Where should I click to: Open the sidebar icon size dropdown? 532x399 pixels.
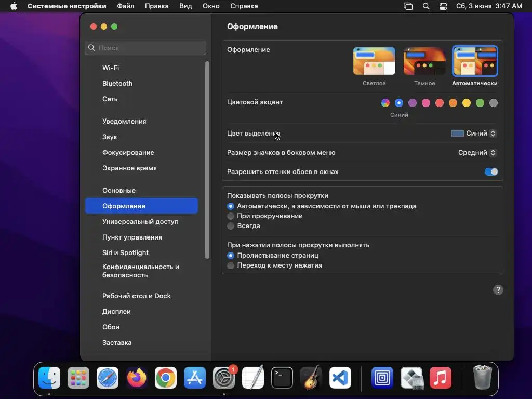pyautogui.click(x=477, y=153)
